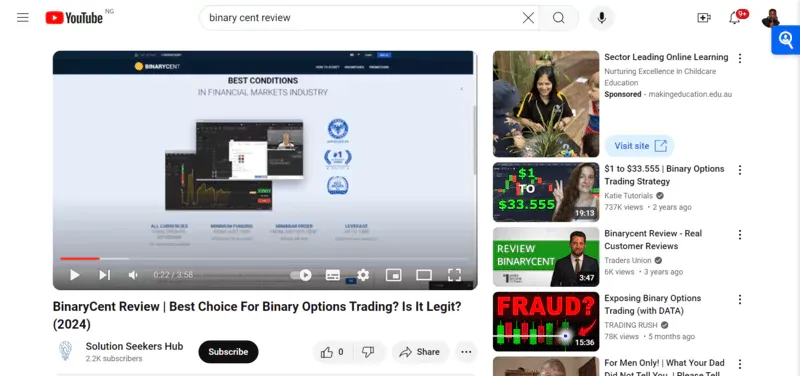Open the hamburger guide menu

[x=22, y=18]
